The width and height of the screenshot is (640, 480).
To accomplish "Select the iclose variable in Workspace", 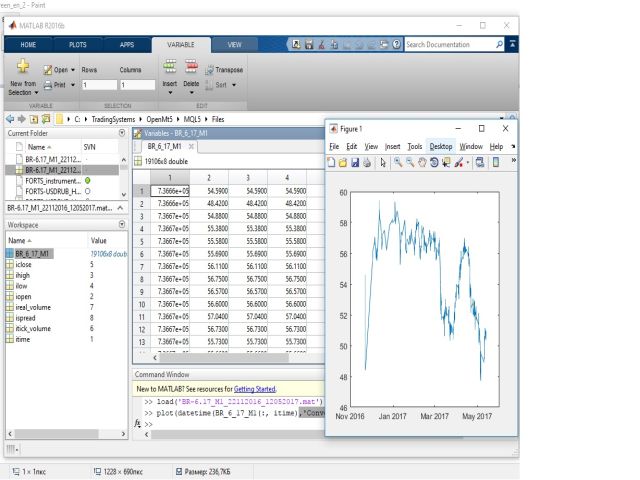I will pyautogui.click(x=23, y=264).
